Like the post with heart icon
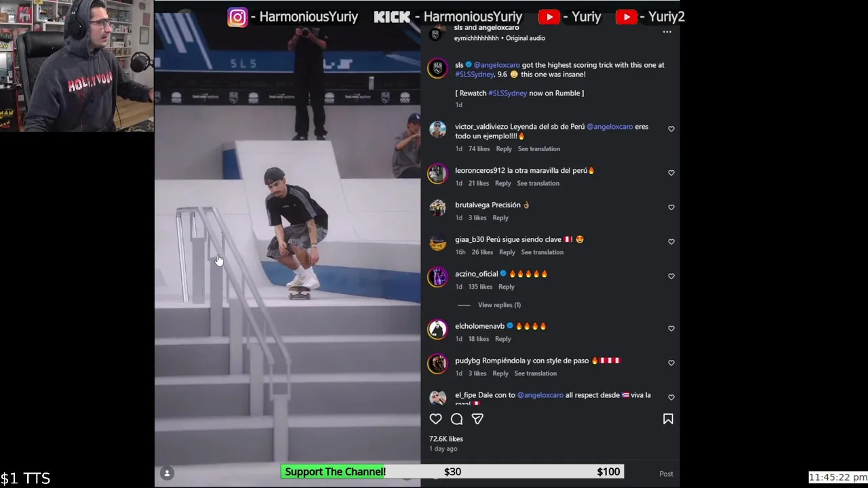The height and width of the screenshot is (488, 868). pos(435,419)
